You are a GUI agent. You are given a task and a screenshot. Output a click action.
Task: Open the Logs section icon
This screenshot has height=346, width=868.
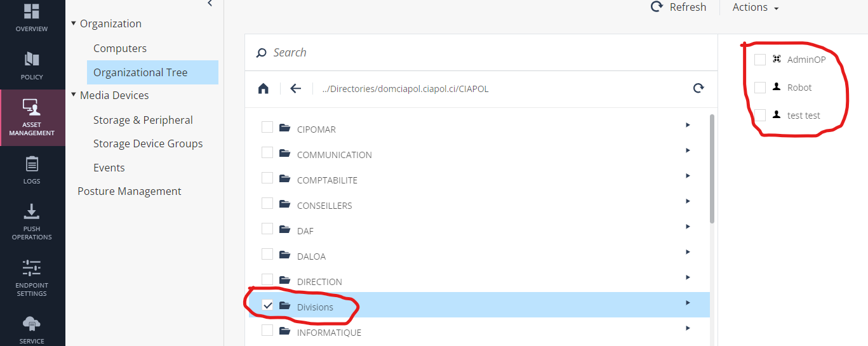[x=32, y=164]
